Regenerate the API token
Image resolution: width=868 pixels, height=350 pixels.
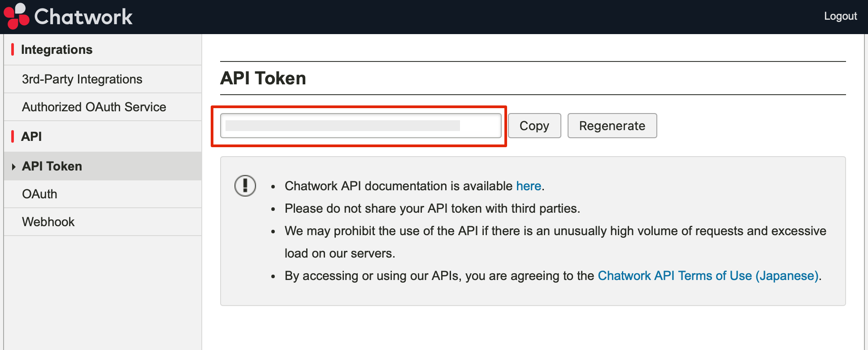coord(612,126)
